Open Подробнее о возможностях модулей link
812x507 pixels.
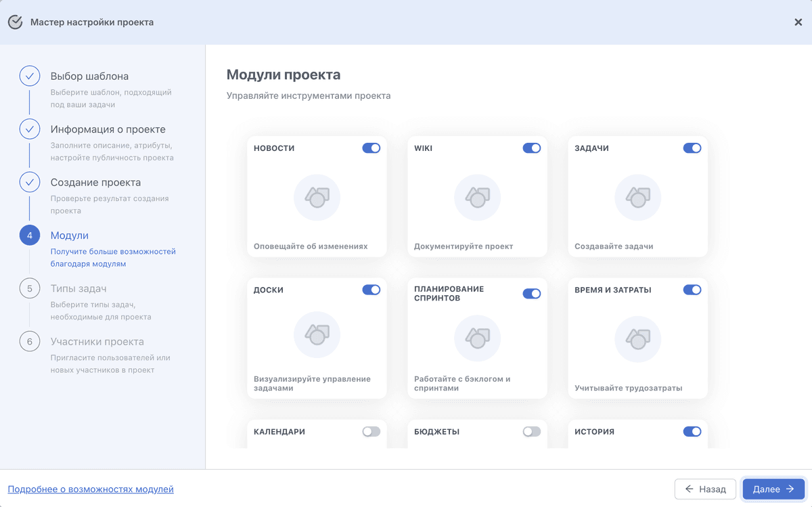click(x=91, y=489)
